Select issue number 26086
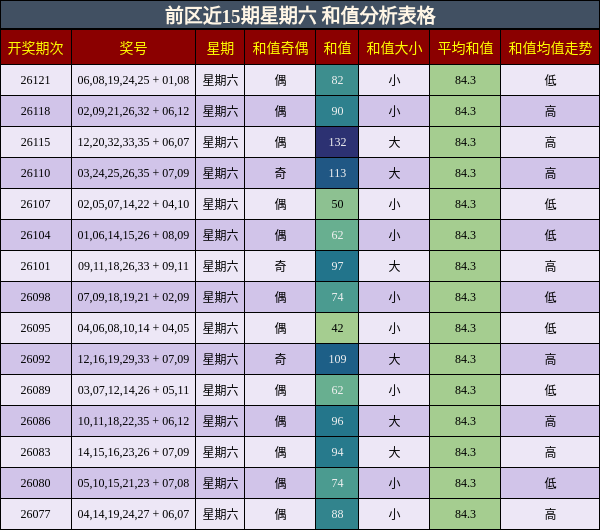Screen dimensions: 600x530 point(36,421)
